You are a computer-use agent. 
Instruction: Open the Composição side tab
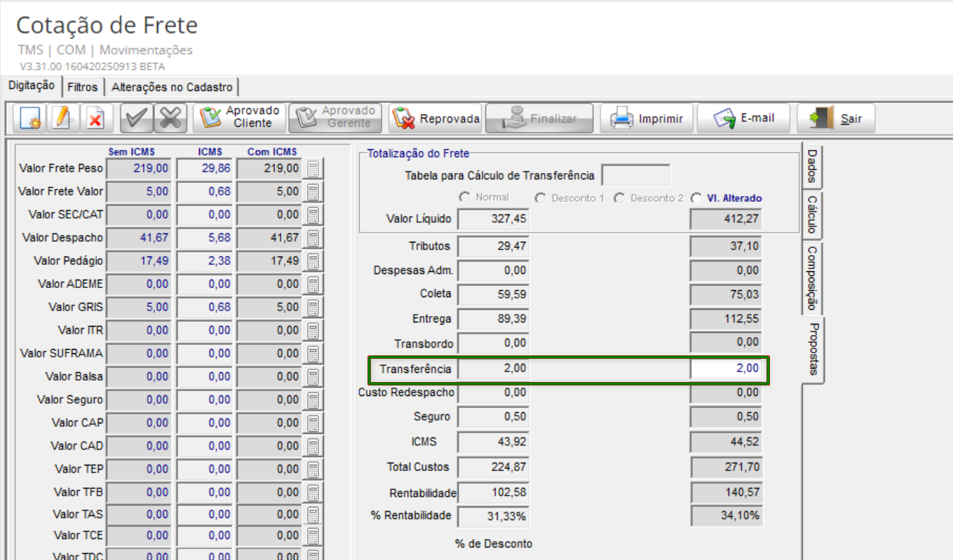coord(812,278)
